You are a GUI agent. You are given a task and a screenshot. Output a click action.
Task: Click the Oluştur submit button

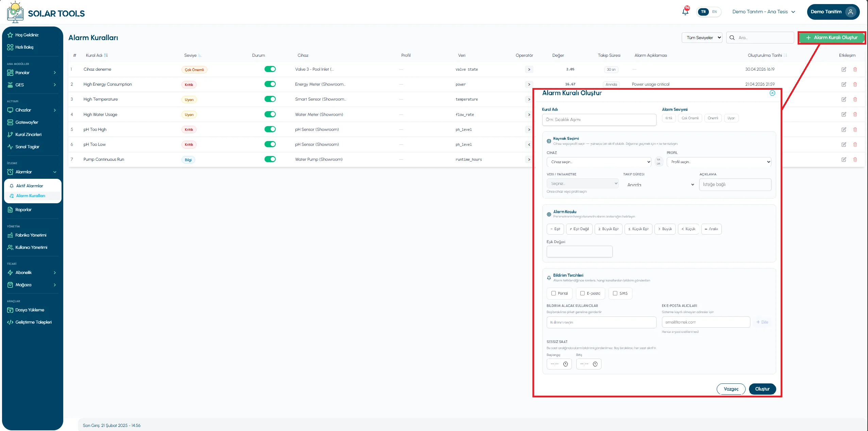(762, 389)
